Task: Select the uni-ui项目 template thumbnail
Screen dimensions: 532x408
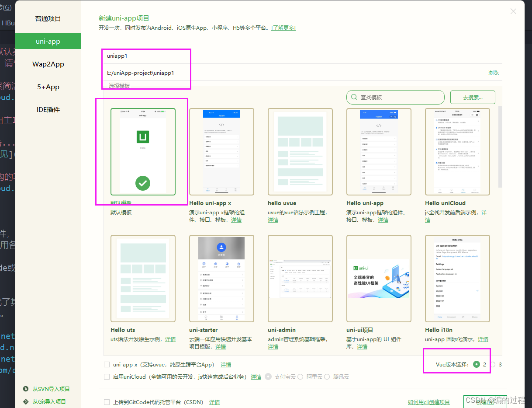Action: point(379,279)
